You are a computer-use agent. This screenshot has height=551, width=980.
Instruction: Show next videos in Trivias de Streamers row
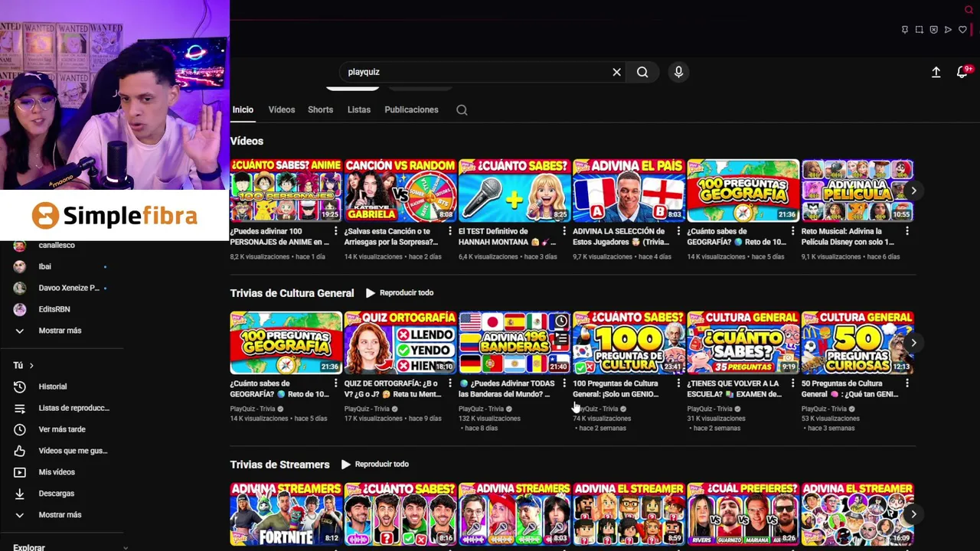click(913, 514)
